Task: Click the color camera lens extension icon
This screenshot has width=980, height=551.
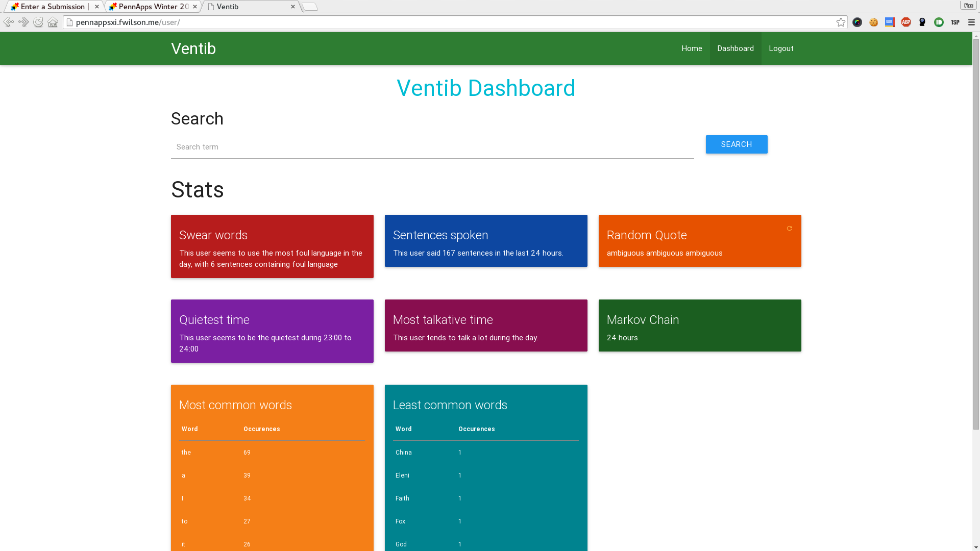Action: 857,22
